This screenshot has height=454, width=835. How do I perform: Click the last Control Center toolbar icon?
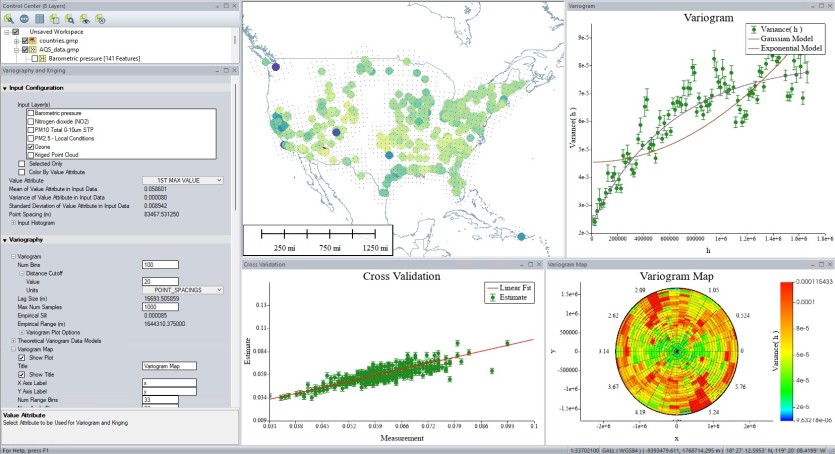click(x=102, y=18)
